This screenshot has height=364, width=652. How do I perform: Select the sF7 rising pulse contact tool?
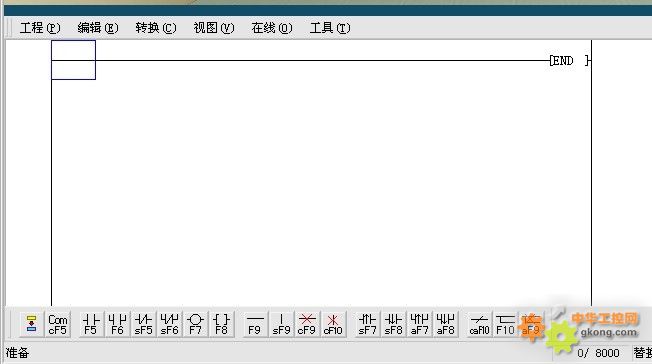367,324
